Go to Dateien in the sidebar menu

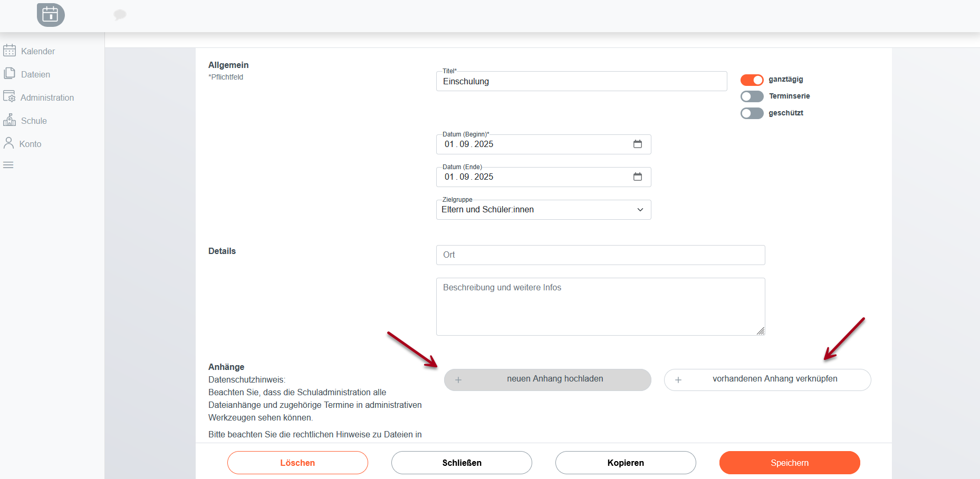pos(35,74)
